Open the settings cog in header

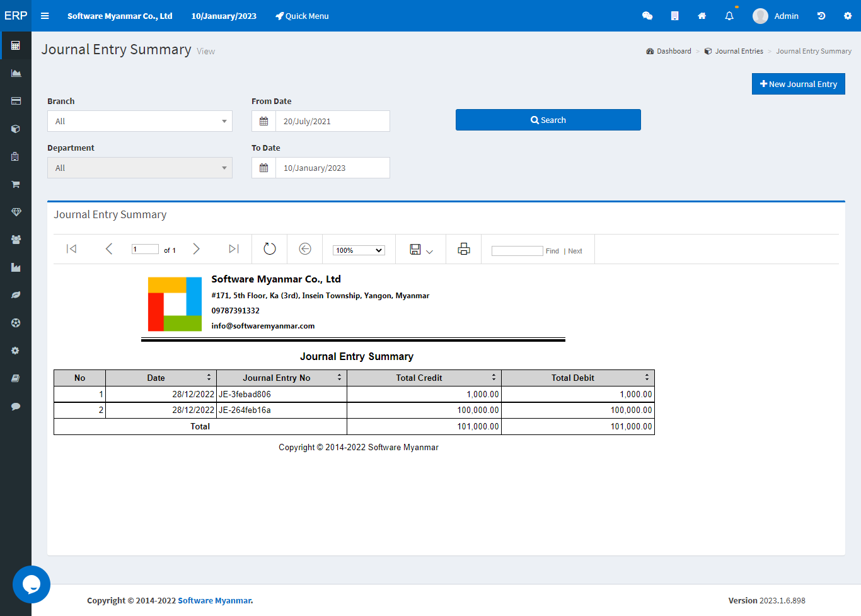click(848, 16)
